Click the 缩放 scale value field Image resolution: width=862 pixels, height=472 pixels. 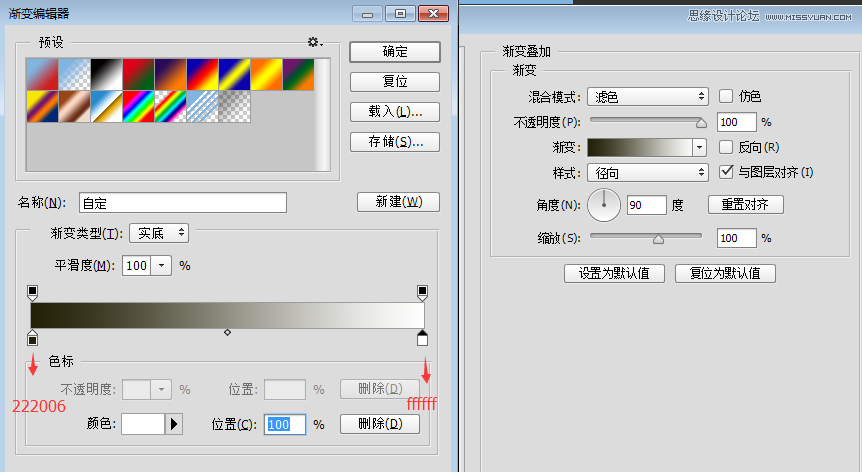(x=737, y=238)
